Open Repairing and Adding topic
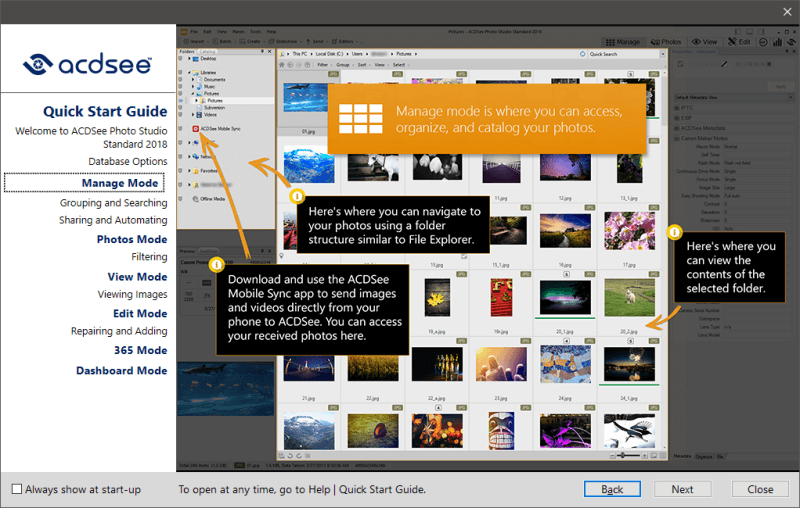Image resolution: width=800 pixels, height=508 pixels. click(119, 331)
